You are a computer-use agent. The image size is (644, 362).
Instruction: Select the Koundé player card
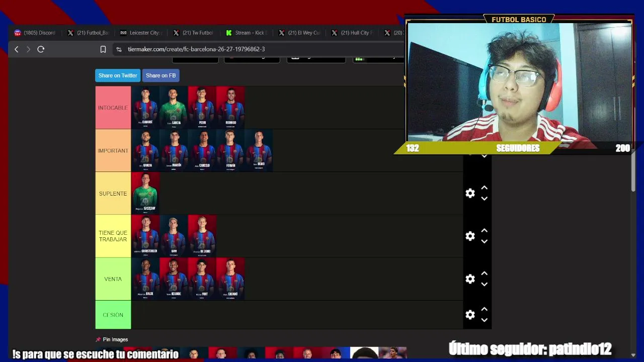[174, 279]
